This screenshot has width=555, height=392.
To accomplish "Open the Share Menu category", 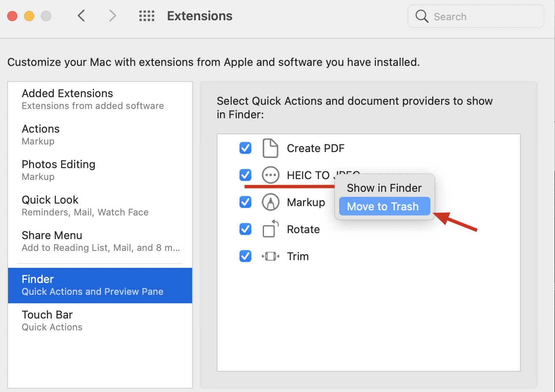I will (100, 241).
